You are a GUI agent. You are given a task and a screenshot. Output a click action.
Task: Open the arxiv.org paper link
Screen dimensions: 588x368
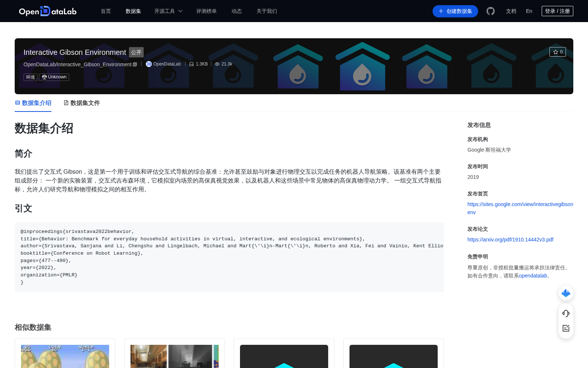510,240
